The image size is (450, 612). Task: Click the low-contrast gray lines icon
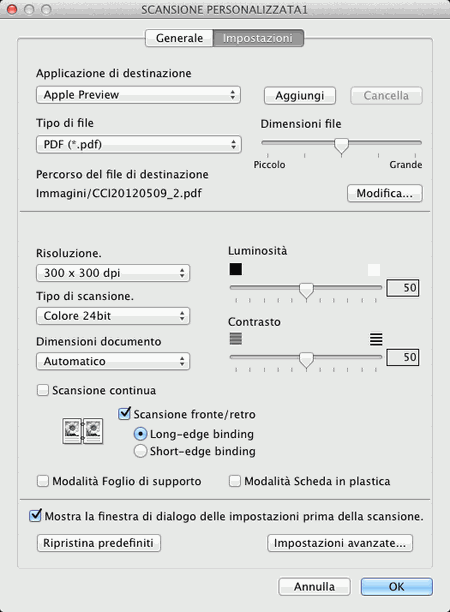click(236, 339)
